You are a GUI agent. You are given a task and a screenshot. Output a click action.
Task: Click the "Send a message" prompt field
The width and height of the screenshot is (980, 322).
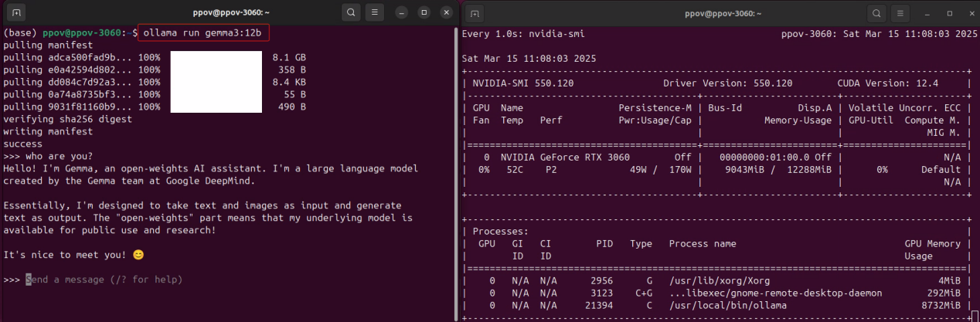tap(104, 279)
